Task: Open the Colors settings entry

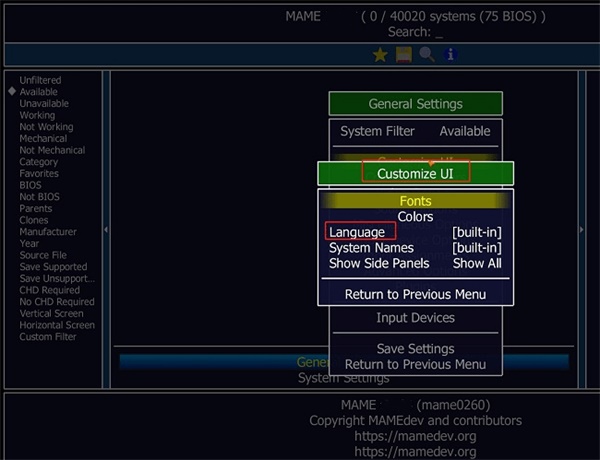Action: point(415,216)
